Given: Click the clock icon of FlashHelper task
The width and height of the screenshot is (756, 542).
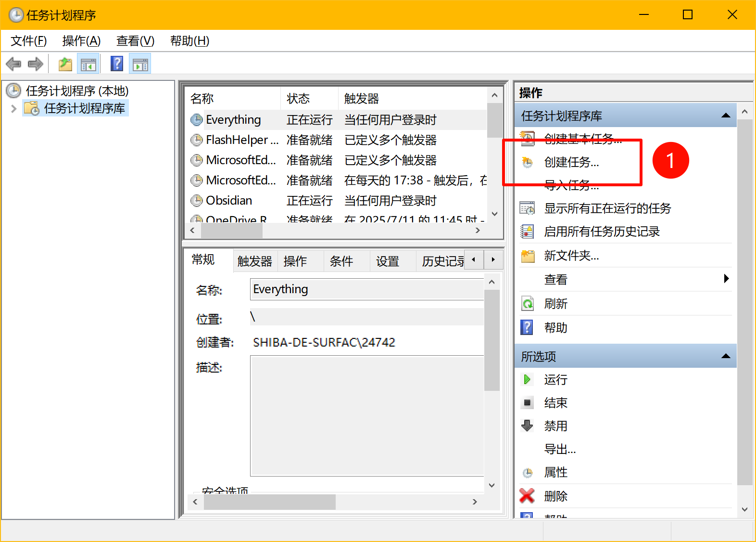Looking at the screenshot, I should click(197, 140).
